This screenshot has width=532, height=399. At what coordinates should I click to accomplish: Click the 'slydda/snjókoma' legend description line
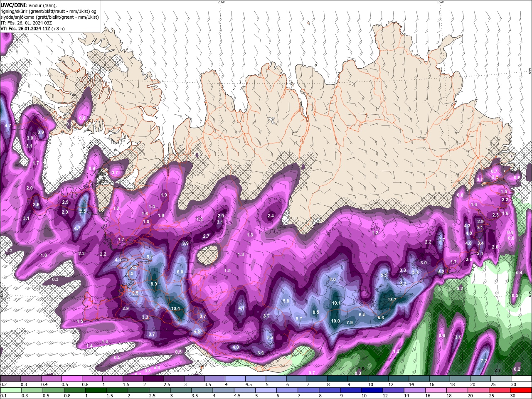[x=50, y=17]
